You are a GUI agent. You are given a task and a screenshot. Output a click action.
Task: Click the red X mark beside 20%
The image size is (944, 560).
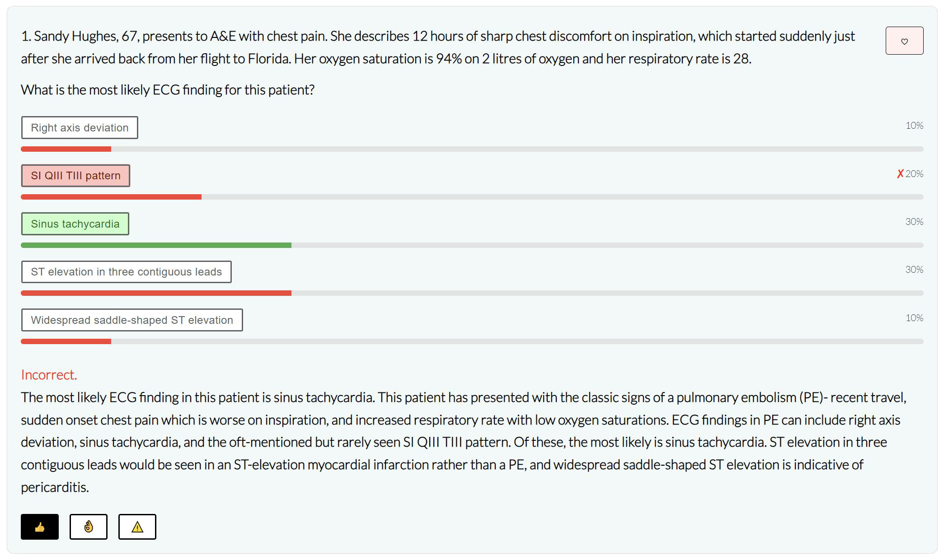pos(900,174)
